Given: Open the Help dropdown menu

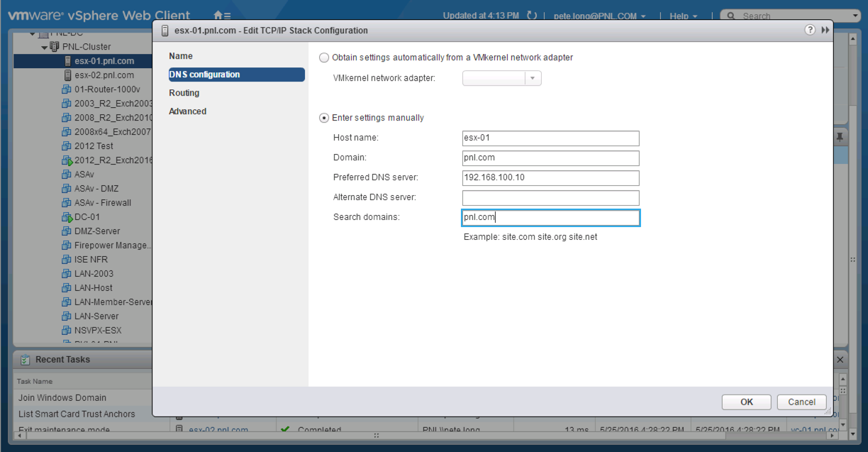Looking at the screenshot, I should coord(684,16).
